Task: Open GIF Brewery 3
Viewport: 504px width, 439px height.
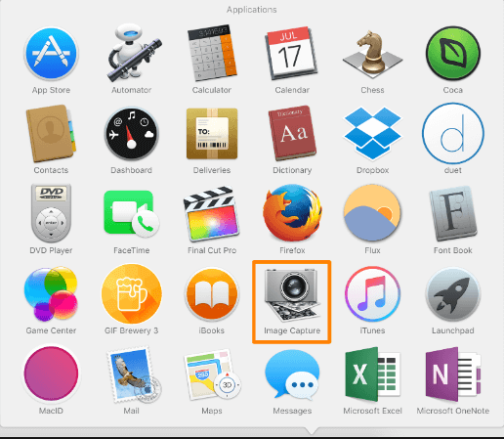Action: [132, 294]
